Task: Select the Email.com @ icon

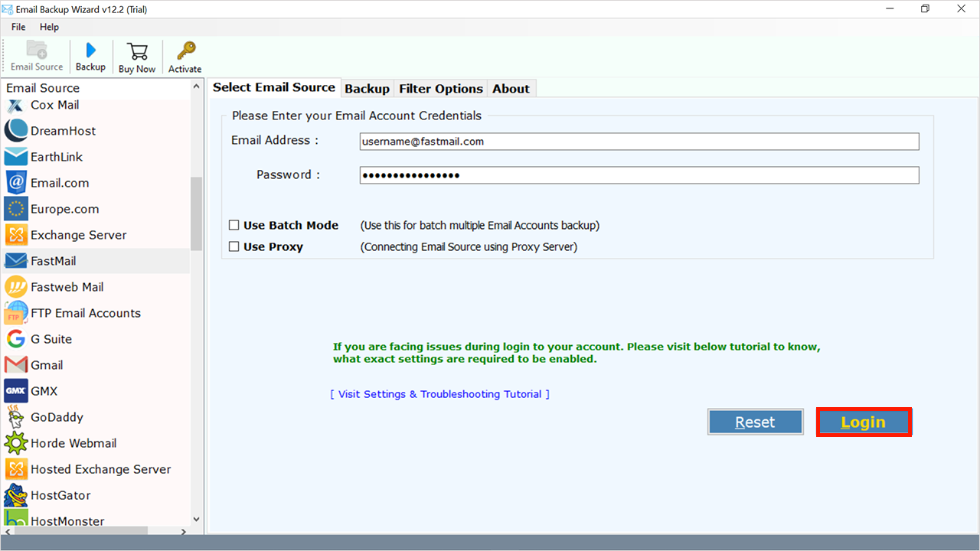Action: coord(15,183)
